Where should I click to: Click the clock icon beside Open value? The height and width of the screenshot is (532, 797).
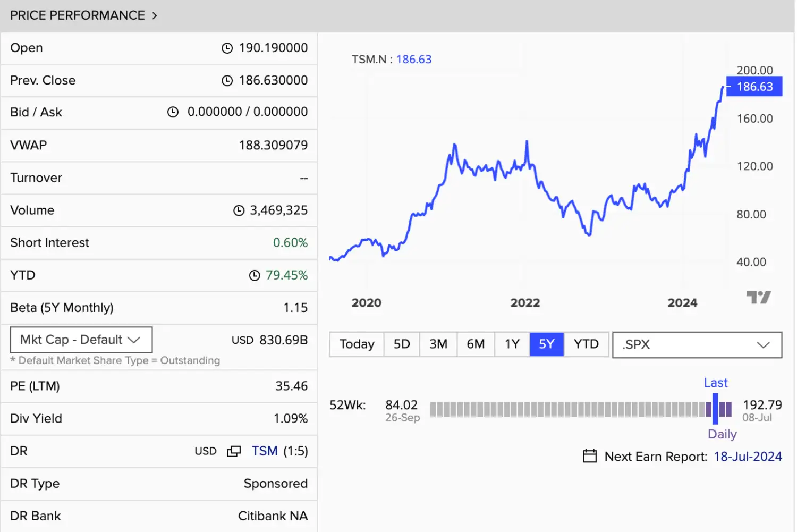[x=227, y=48]
